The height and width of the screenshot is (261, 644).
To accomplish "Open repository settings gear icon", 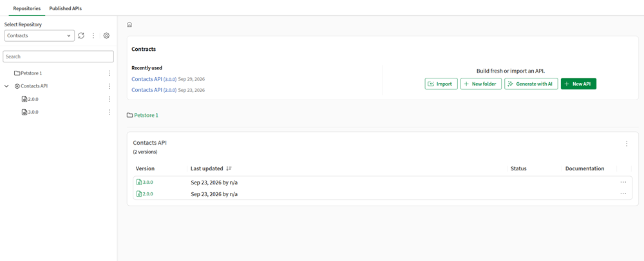I will (x=106, y=35).
